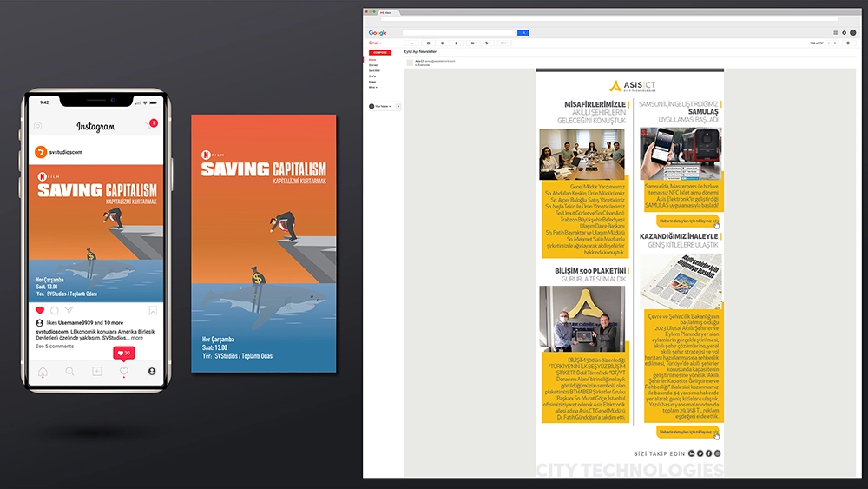The height and width of the screenshot is (489, 868).
Task: Expand caption with 'more' link
Action: click(x=137, y=338)
